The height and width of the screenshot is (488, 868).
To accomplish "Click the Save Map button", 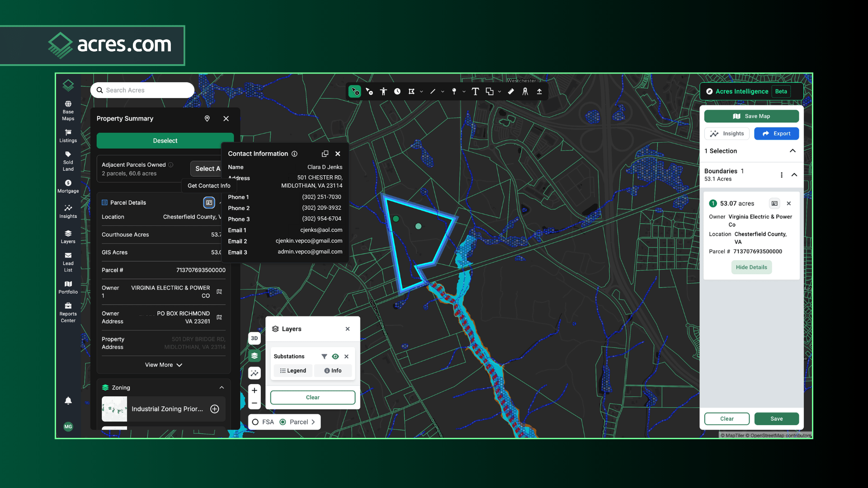I will coord(751,116).
